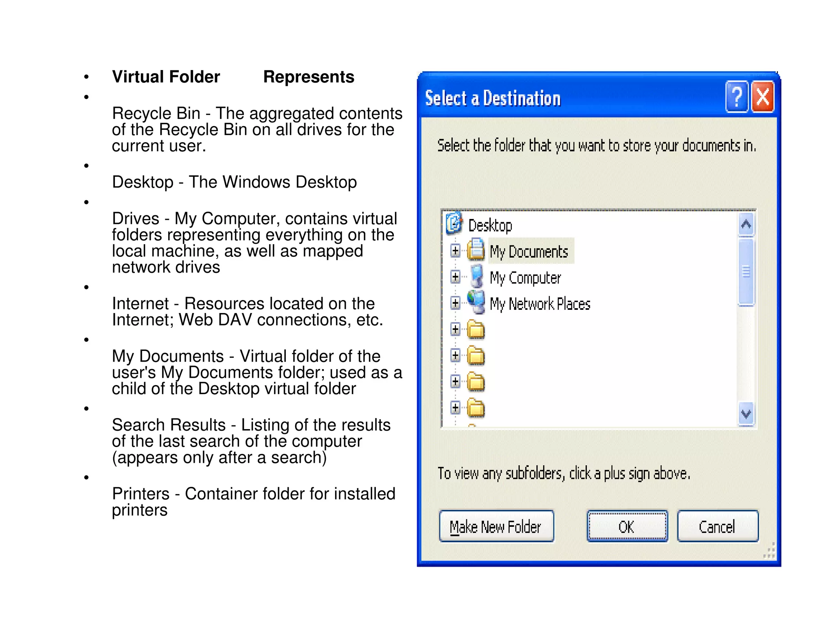Click the scrollbar up arrow
This screenshot has height=644, width=834.
coord(746,224)
